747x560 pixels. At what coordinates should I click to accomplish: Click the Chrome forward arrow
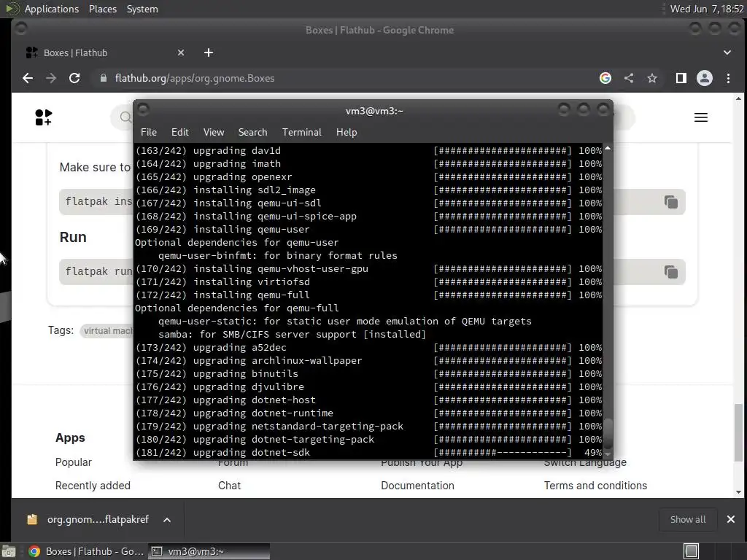click(x=51, y=78)
